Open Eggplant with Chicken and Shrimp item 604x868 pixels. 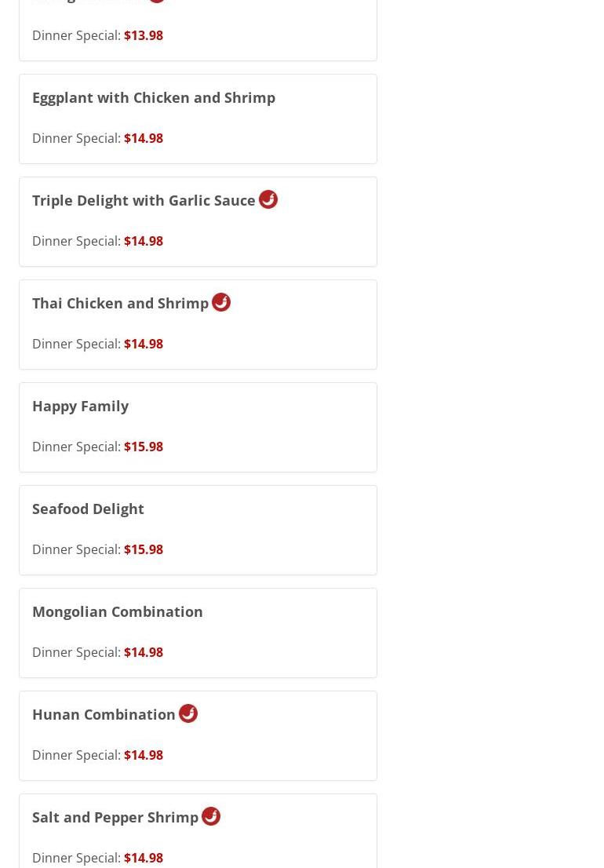click(154, 97)
